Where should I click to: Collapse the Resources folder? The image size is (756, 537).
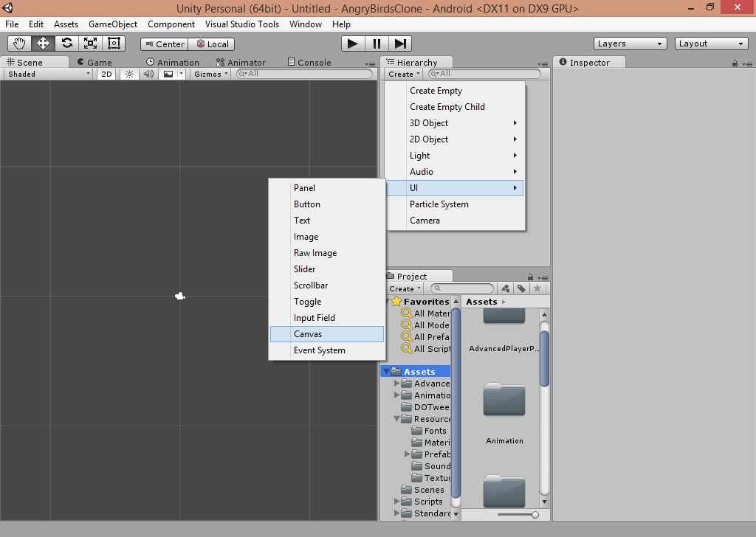(x=396, y=419)
